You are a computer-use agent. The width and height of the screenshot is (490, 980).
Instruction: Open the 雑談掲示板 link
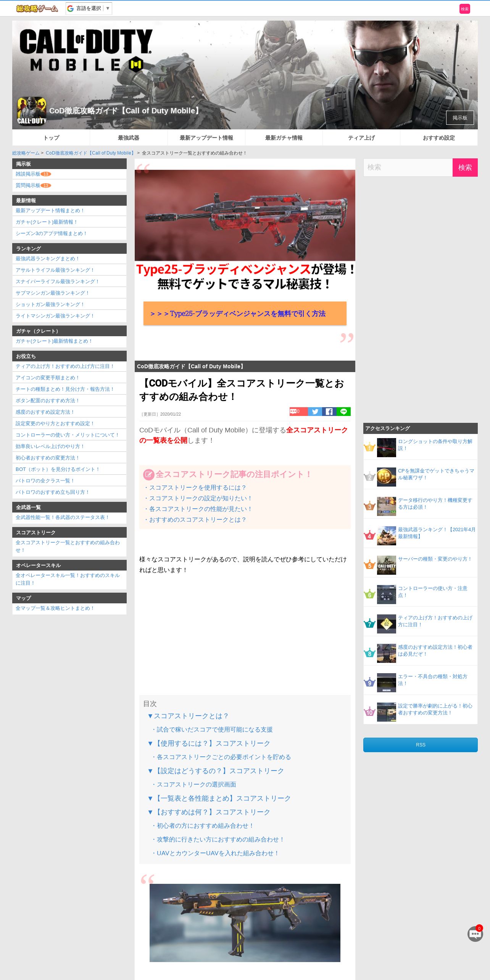tap(28, 174)
